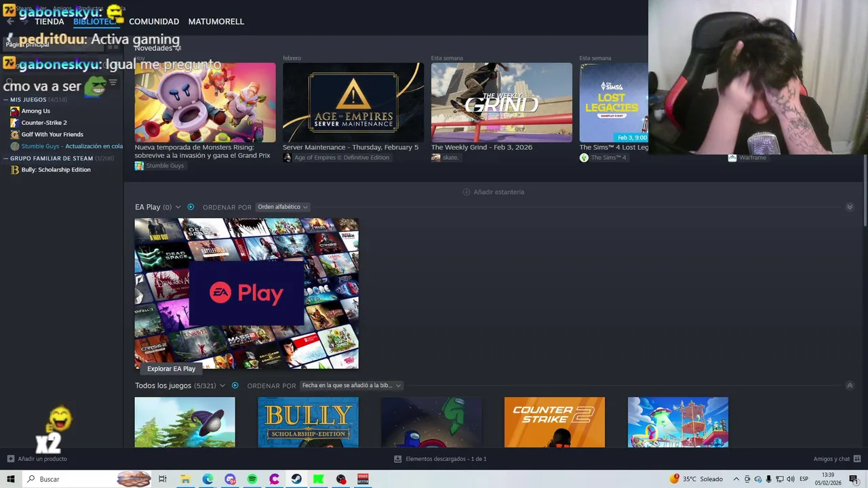Image resolution: width=868 pixels, height=488 pixels.
Task: Open Age of Empires II: Definitive Edition link
Action: point(342,157)
